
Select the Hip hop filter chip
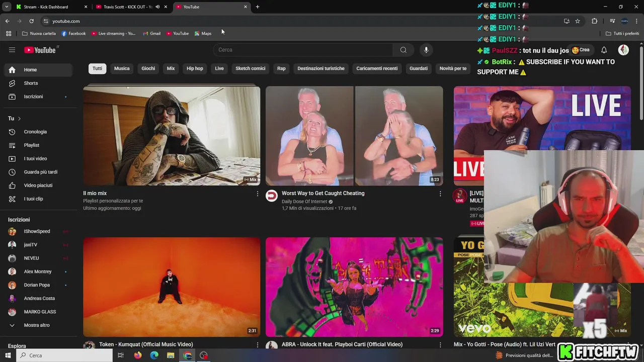(195, 68)
